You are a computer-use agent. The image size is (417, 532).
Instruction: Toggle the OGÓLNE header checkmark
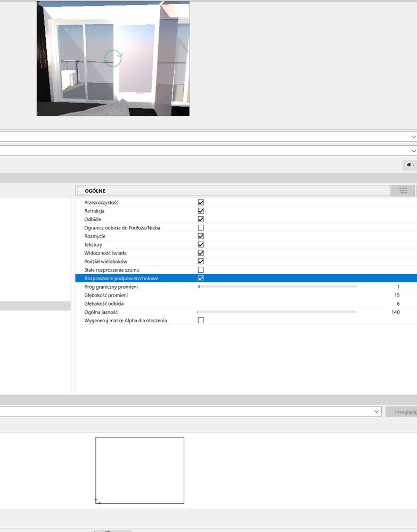coord(81,191)
